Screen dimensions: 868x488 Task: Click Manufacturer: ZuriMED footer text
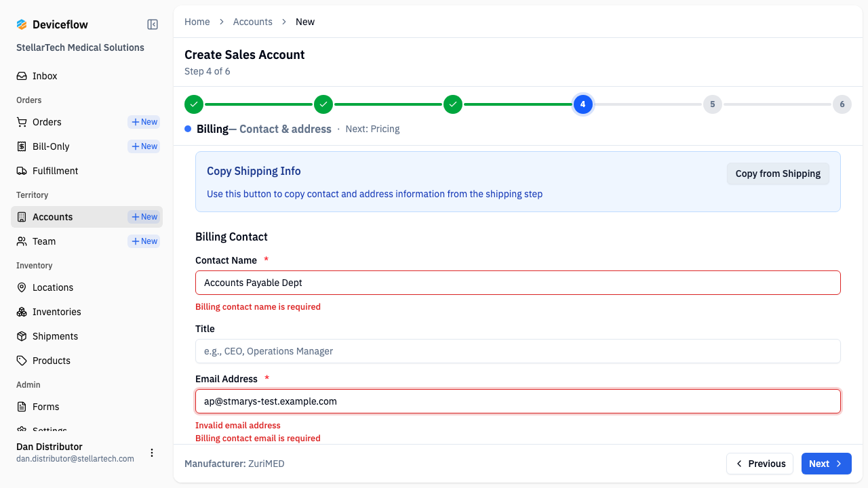tap(235, 464)
